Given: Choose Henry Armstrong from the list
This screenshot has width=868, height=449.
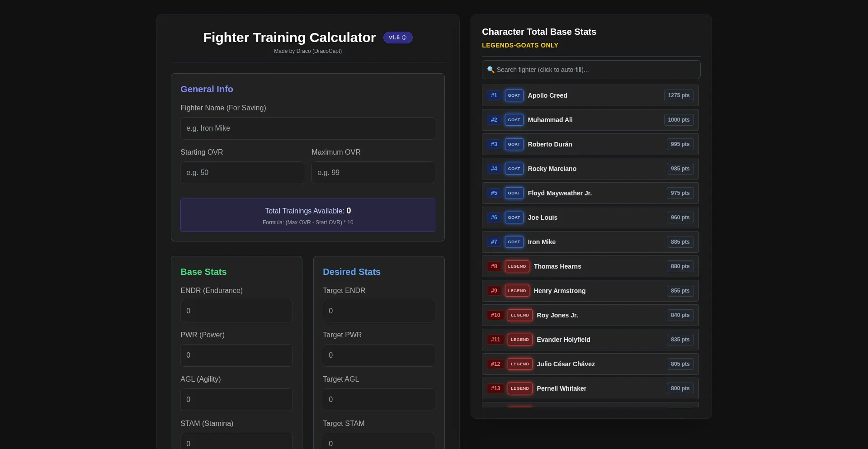Looking at the screenshot, I should coord(590,291).
